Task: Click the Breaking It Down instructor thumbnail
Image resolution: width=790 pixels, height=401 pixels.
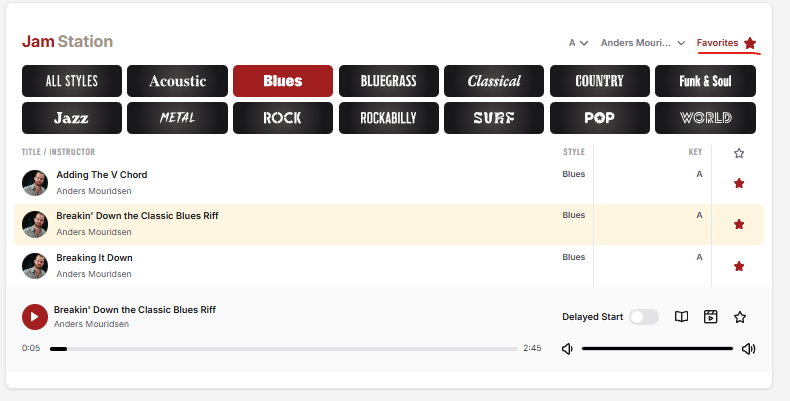Action: 35,266
